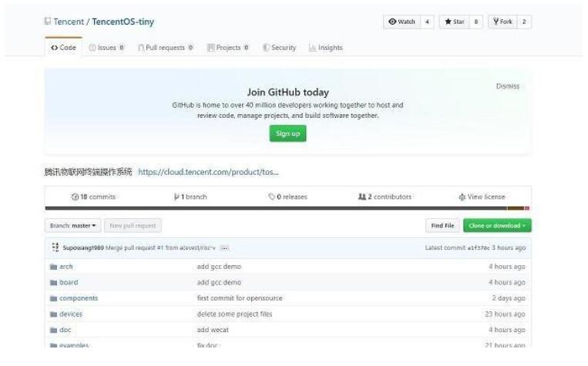This screenshot has width=588, height=366.
Task: Open 'add wecat' commit link
Action: [213, 330]
